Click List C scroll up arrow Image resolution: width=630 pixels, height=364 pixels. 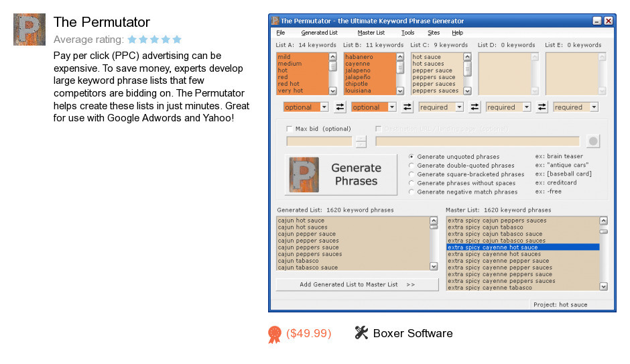(x=467, y=57)
